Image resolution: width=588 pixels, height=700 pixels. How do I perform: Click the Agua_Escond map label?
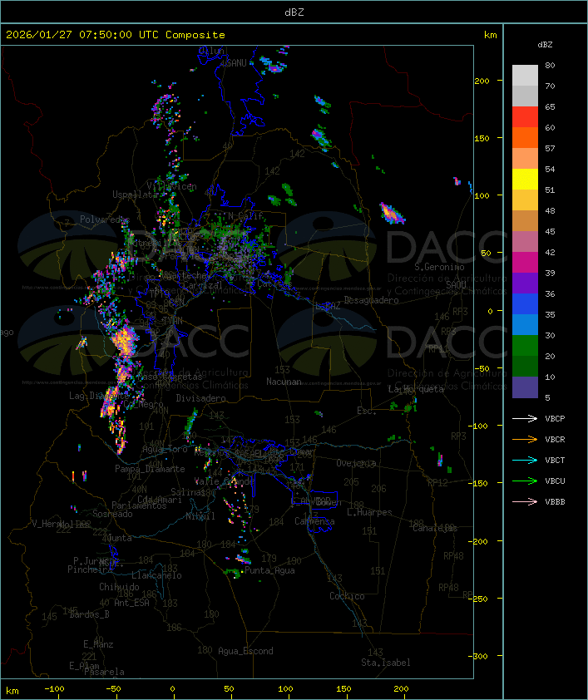pos(245,651)
